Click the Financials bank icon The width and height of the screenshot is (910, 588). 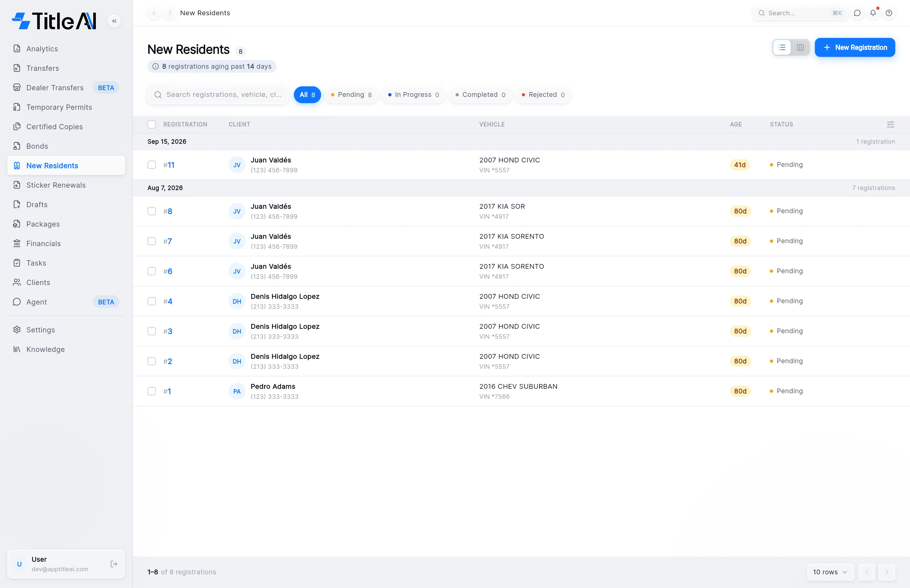click(17, 243)
